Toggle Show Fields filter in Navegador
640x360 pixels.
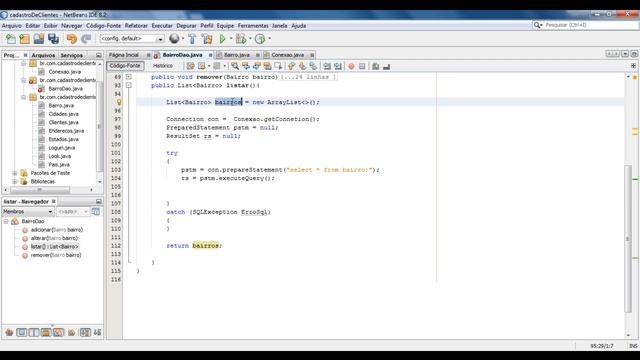tap(22, 332)
